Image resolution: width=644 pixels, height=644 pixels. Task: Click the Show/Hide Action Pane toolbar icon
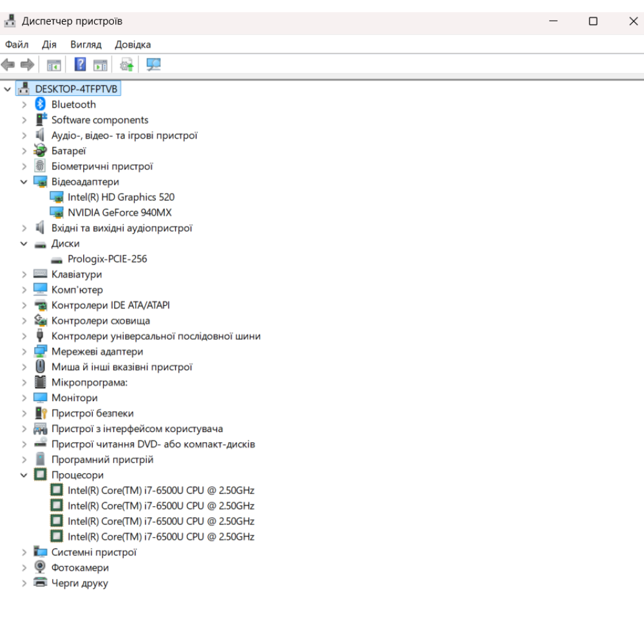point(100,64)
